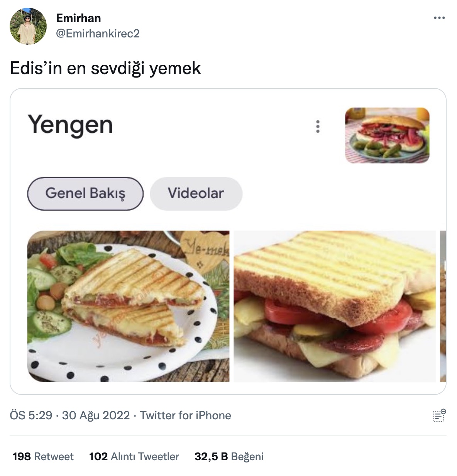Viewport: 457px width, 476px height.
Task: Click Emirhan's profile avatar
Action: pyautogui.click(x=28, y=27)
